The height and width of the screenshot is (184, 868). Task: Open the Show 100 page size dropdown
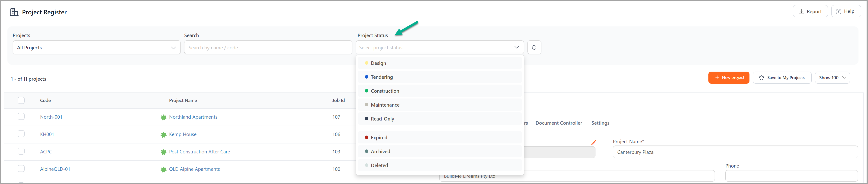click(x=832, y=78)
